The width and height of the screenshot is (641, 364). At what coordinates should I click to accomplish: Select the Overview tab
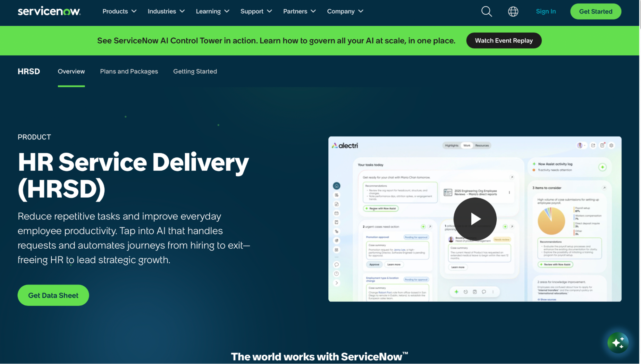pyautogui.click(x=71, y=72)
